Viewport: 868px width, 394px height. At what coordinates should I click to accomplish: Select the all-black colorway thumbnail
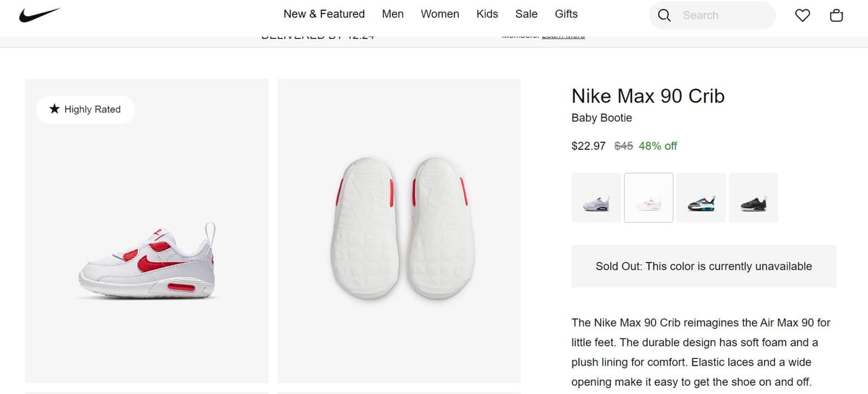(x=753, y=197)
